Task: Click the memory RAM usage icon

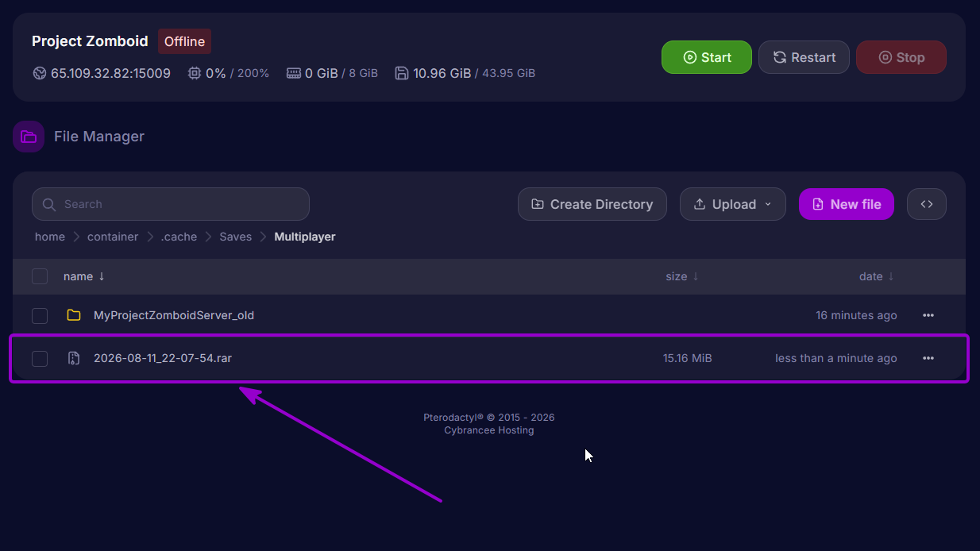Action: point(294,73)
